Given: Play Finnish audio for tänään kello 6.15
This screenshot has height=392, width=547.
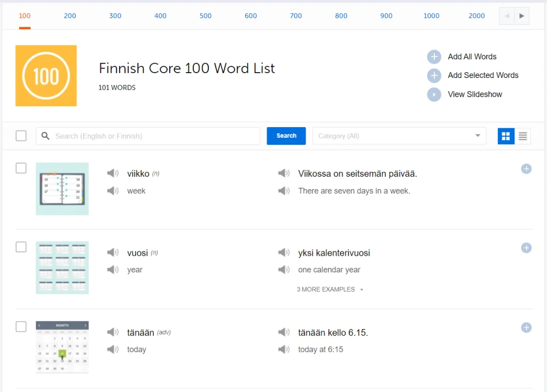Looking at the screenshot, I should click(x=284, y=332).
